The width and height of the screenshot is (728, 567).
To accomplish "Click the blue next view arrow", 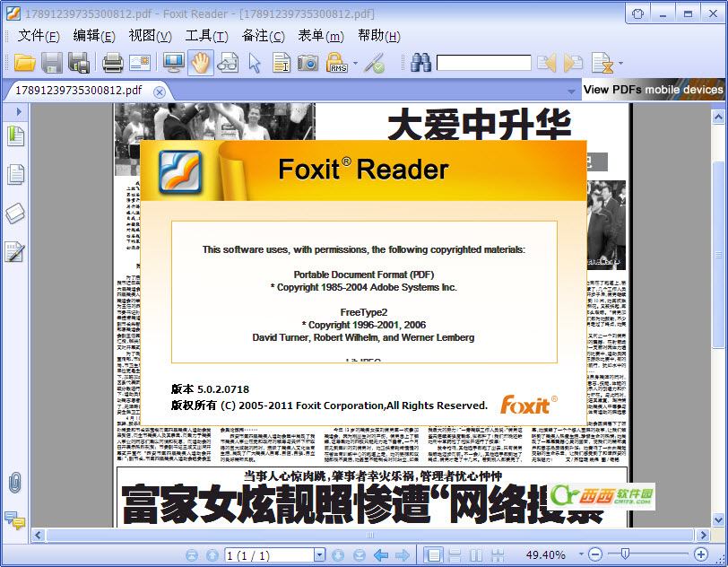I will (x=403, y=555).
